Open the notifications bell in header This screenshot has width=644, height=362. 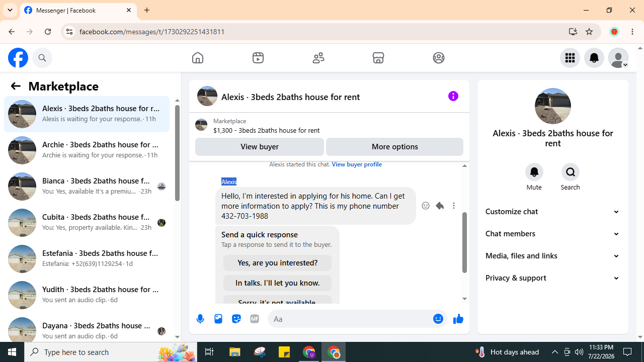(594, 58)
